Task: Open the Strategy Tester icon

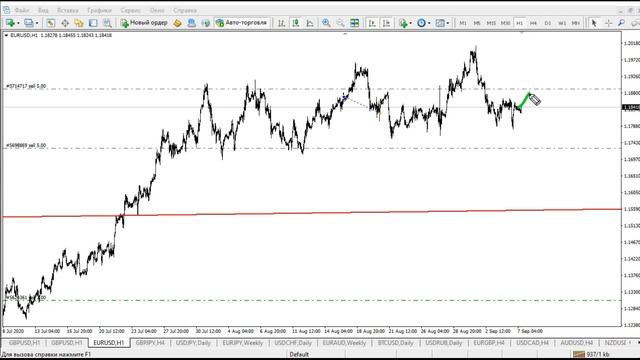Action: [x=107, y=23]
